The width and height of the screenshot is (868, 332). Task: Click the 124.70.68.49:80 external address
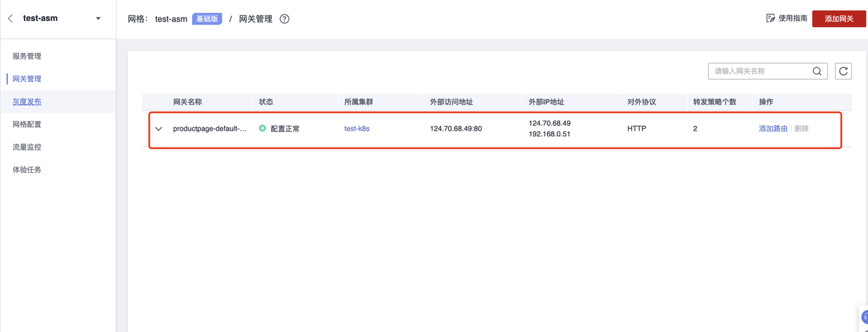(456, 129)
